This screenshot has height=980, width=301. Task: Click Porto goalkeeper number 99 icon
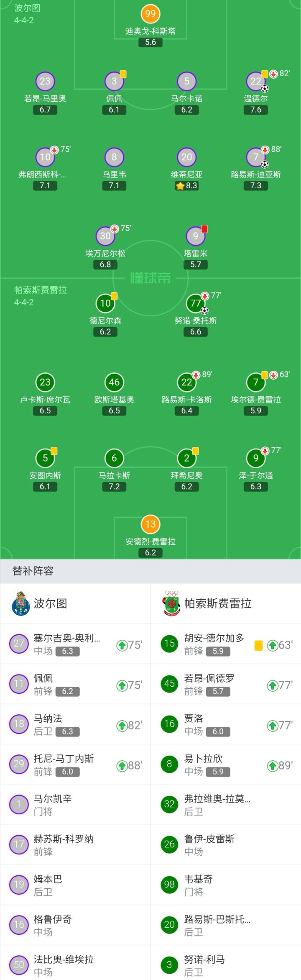coord(150,14)
